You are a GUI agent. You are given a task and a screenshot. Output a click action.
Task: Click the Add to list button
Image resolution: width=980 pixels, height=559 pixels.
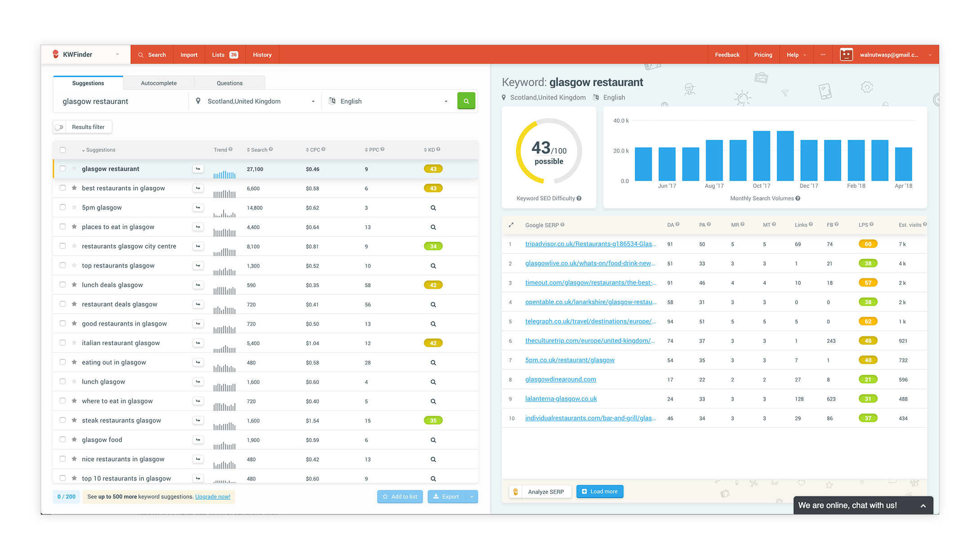click(400, 497)
